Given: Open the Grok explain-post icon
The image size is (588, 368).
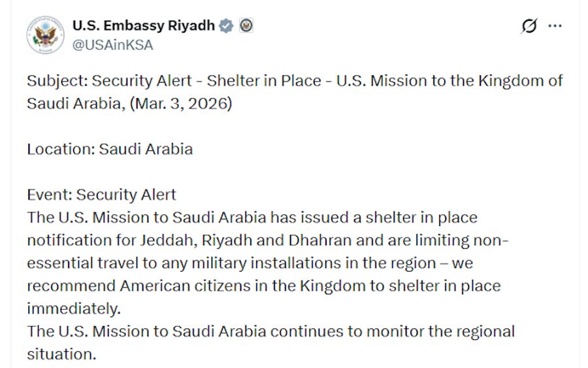Looking at the screenshot, I should pos(529,26).
